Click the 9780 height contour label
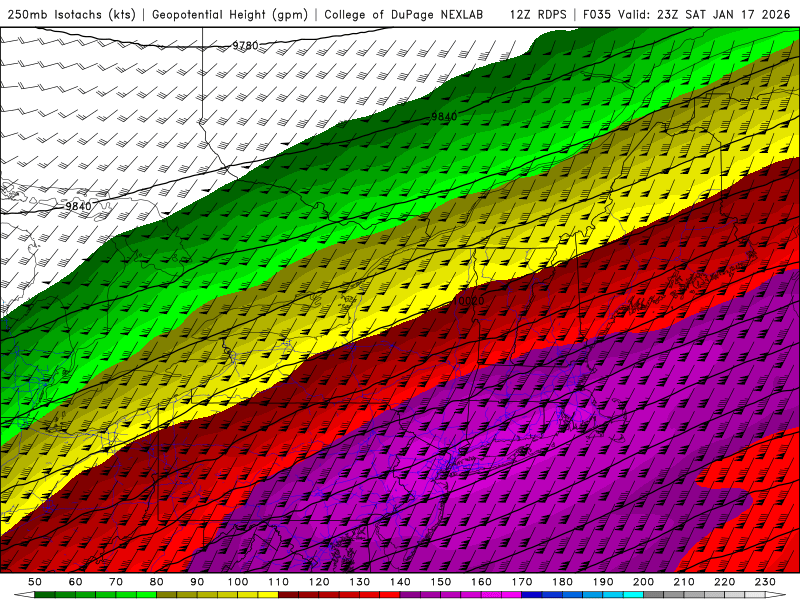This screenshot has height=600, width=800. pyautogui.click(x=245, y=45)
